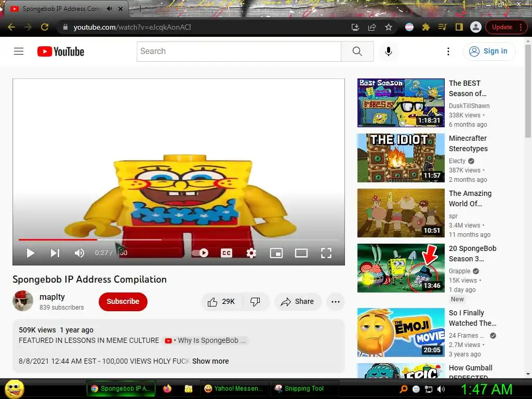Screen dimensions: 532x399
Task: Toggle closed captions CC button
Action: pyautogui.click(x=227, y=253)
